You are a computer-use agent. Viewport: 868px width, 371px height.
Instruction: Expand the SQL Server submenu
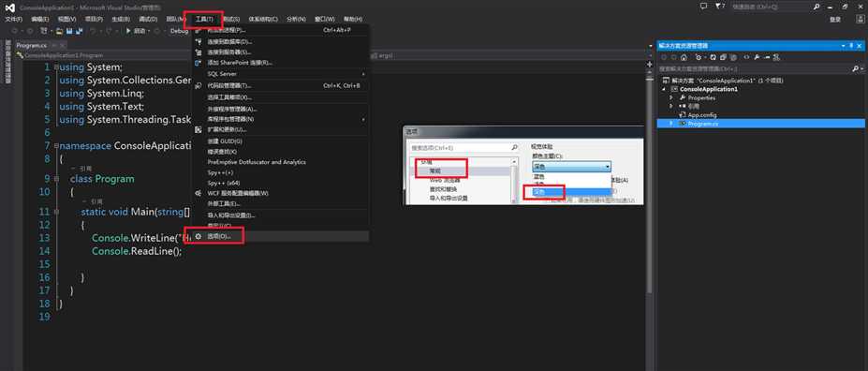click(x=280, y=74)
